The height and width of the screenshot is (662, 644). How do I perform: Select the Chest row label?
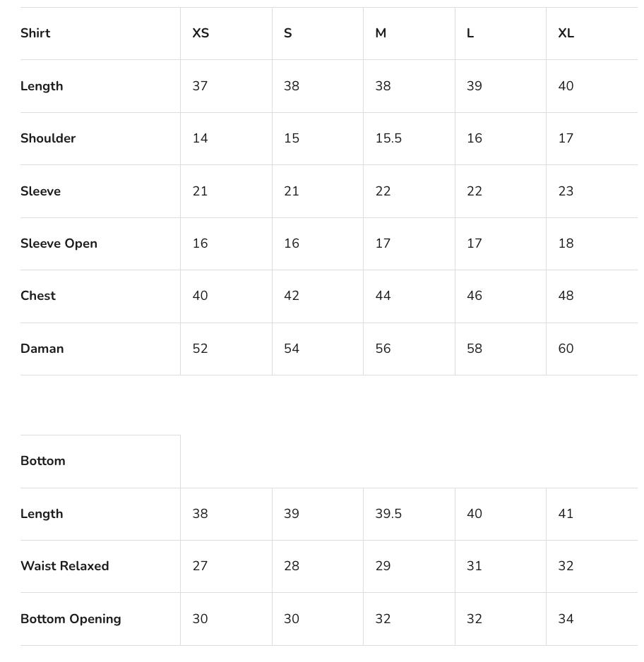point(38,296)
